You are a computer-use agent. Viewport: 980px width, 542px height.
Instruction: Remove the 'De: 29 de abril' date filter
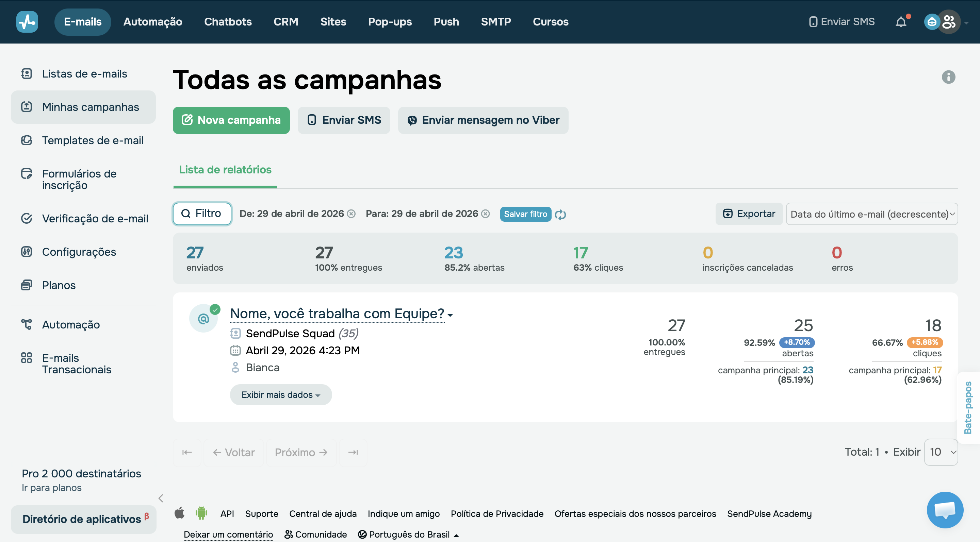(352, 214)
